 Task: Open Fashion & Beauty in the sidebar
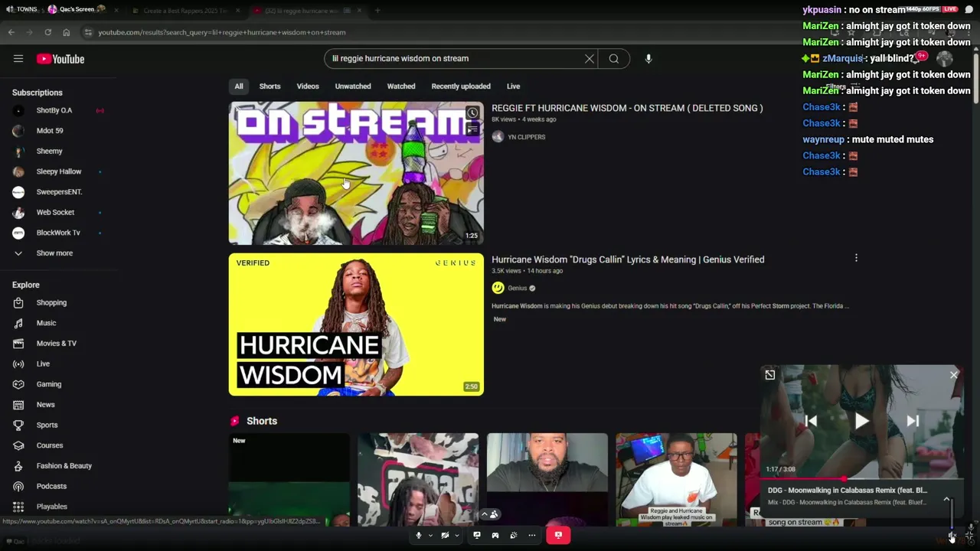[64, 466]
